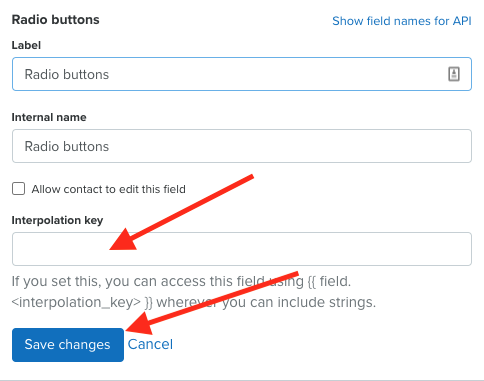
Task: Enable Allow contact to edit this field checkbox
Action: click(x=18, y=188)
